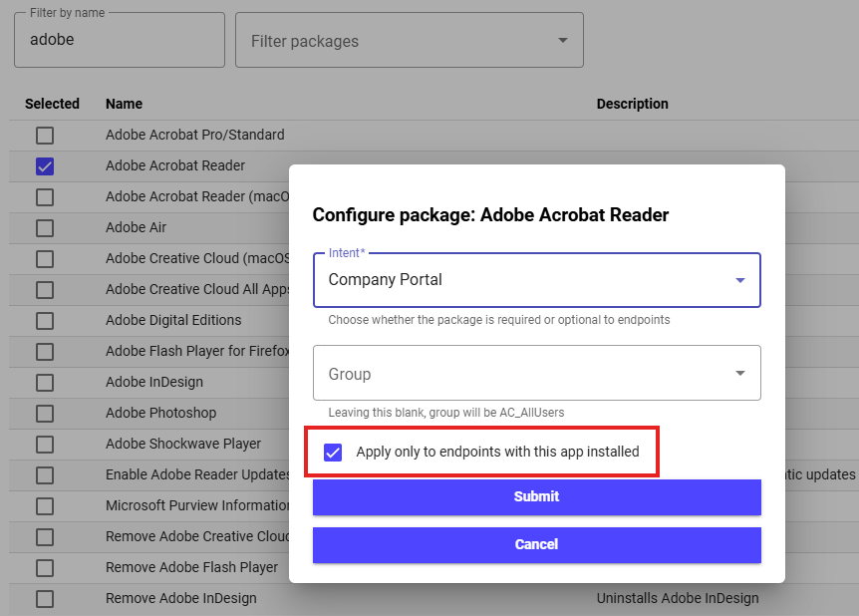The width and height of the screenshot is (859, 616).
Task: Check the Enable Adobe Reader Updates box
Action: pos(45,475)
